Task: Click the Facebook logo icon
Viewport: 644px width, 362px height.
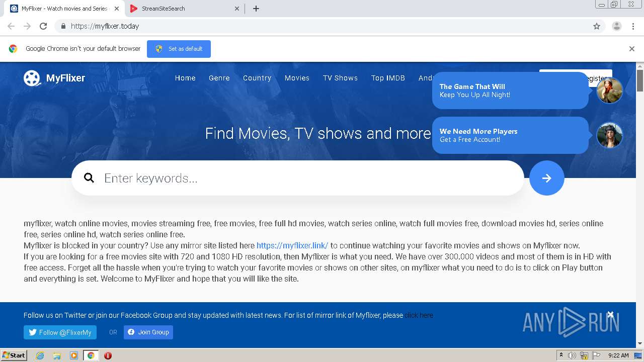Action: pos(131,332)
